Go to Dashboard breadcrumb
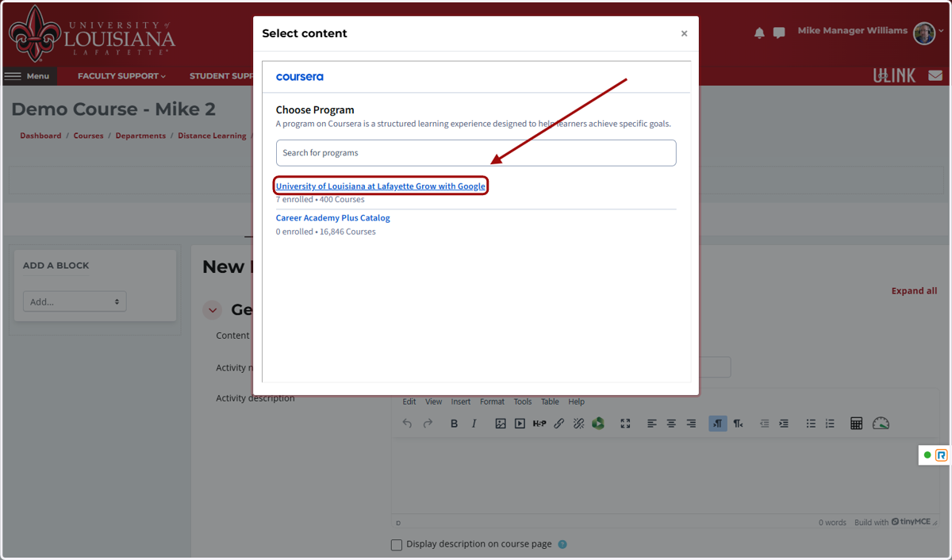Image resolution: width=952 pixels, height=560 pixels. (40, 136)
